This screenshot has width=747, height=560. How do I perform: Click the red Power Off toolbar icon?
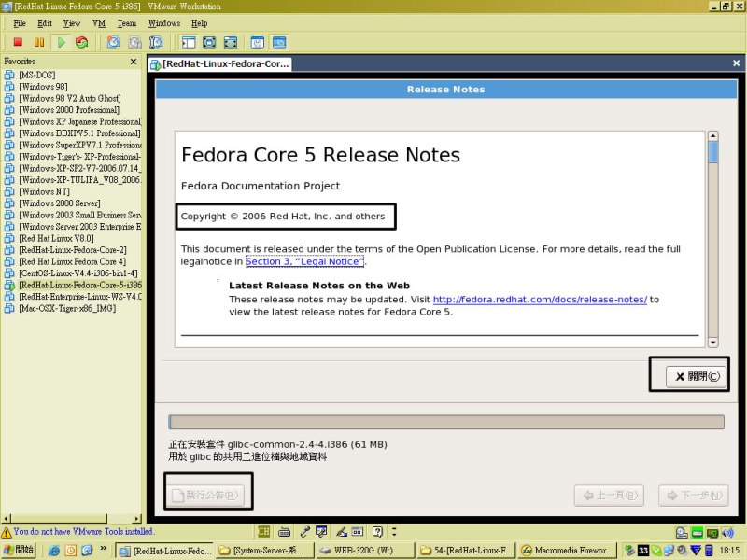18,42
